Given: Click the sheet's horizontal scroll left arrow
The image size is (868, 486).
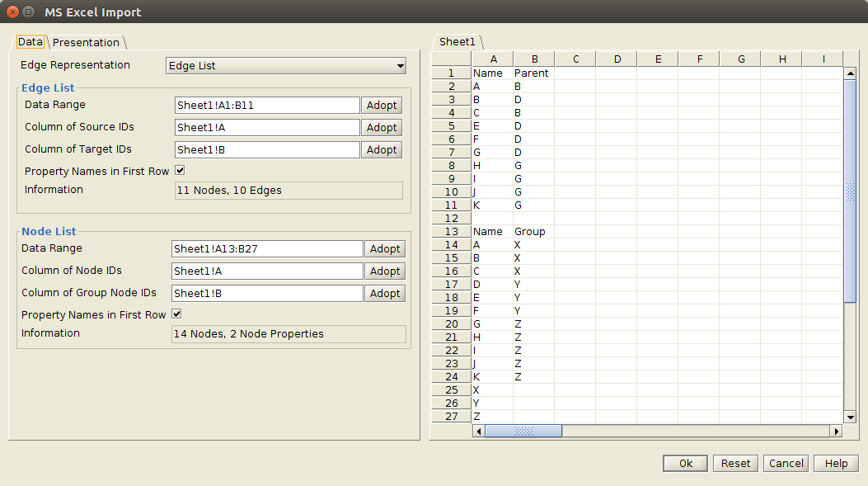Looking at the screenshot, I should click(x=479, y=432).
